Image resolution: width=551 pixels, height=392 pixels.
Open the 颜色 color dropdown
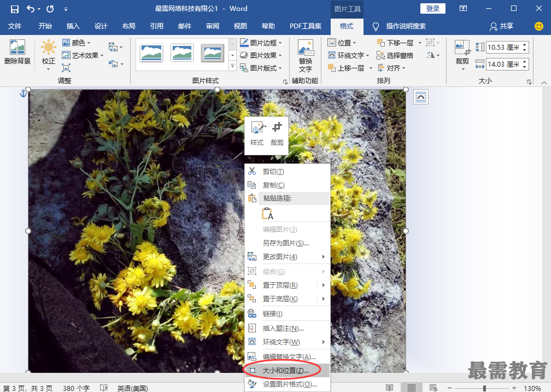coord(77,43)
